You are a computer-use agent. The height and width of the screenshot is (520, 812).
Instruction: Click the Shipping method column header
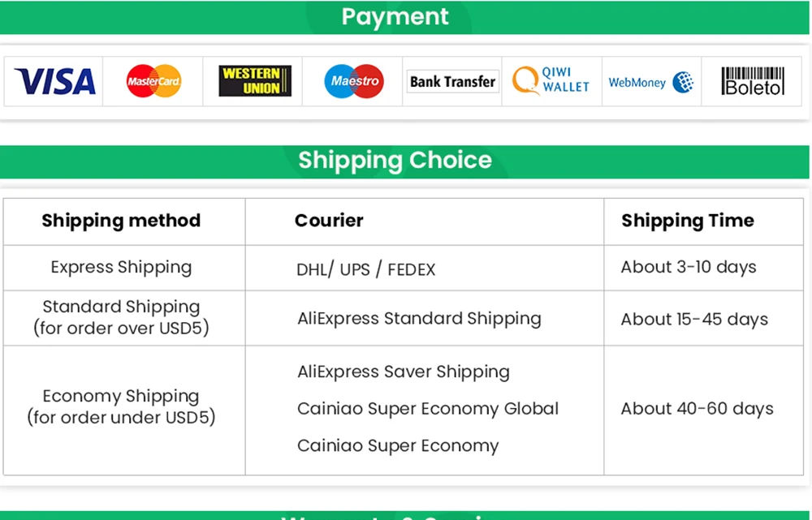[x=121, y=221]
